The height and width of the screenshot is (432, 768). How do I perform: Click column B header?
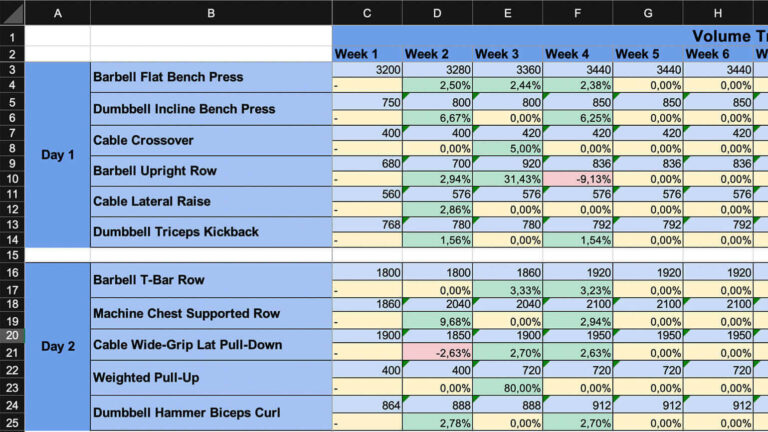(x=211, y=12)
